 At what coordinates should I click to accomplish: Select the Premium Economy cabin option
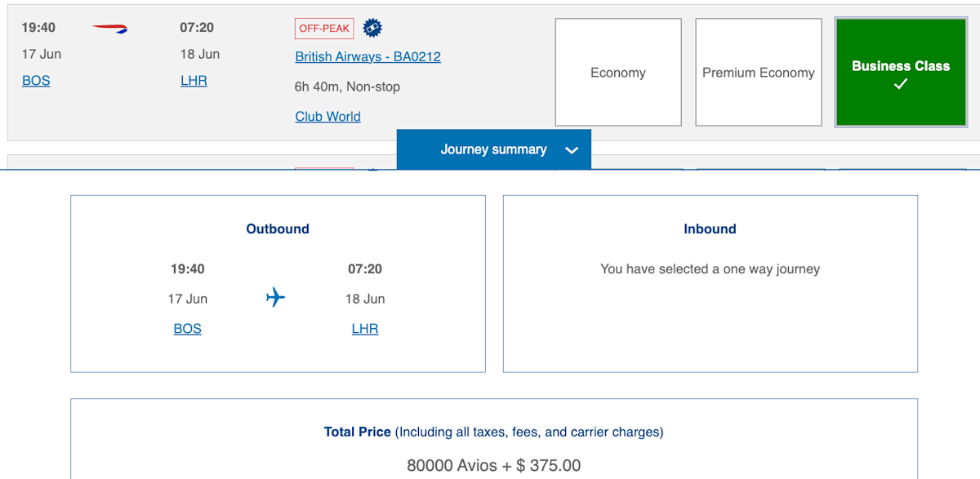click(x=758, y=72)
